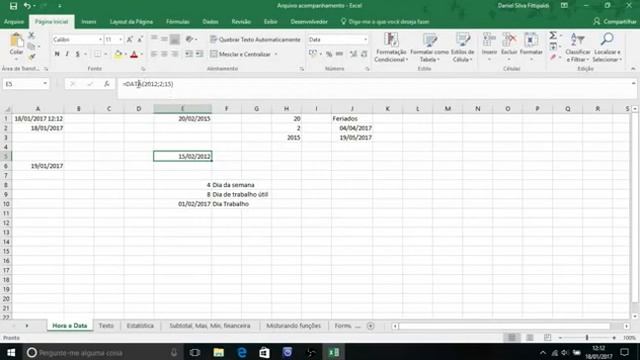Click Mesclar e Centralizar button
Viewport: 640px width, 360px height.
[240, 54]
